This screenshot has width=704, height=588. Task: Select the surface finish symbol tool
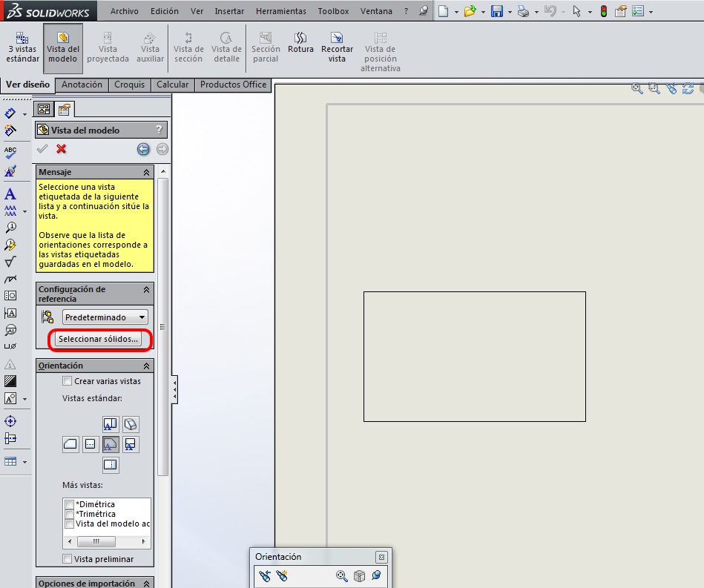[10, 261]
